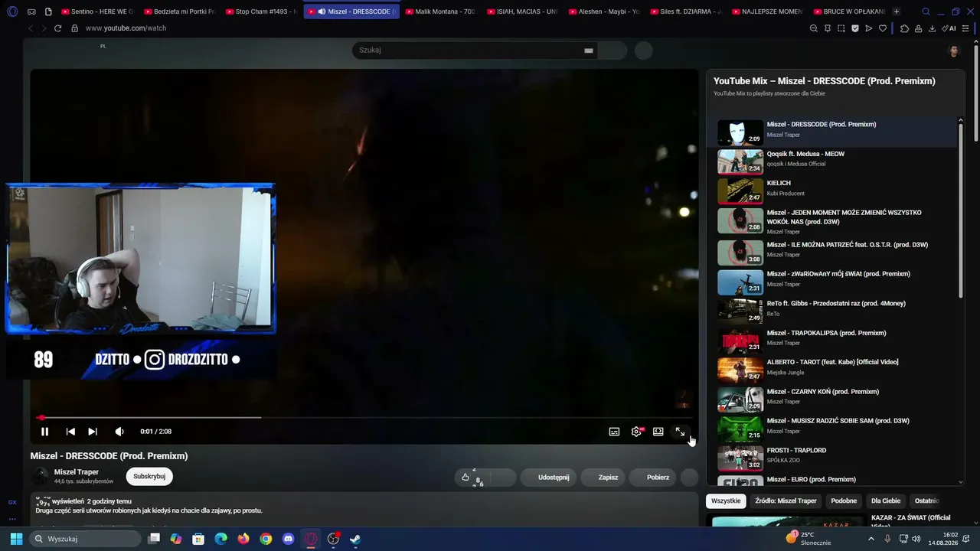This screenshot has height=551, width=980.
Task: Open Google Chrome from the taskbar
Action: (266, 539)
